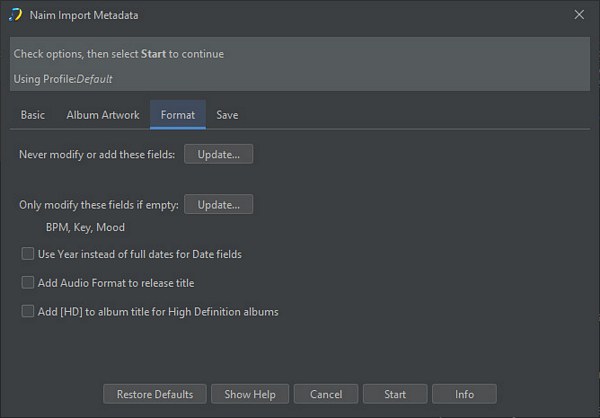The height and width of the screenshot is (418, 600).
Task: Go to the Save tab
Action: click(x=227, y=115)
